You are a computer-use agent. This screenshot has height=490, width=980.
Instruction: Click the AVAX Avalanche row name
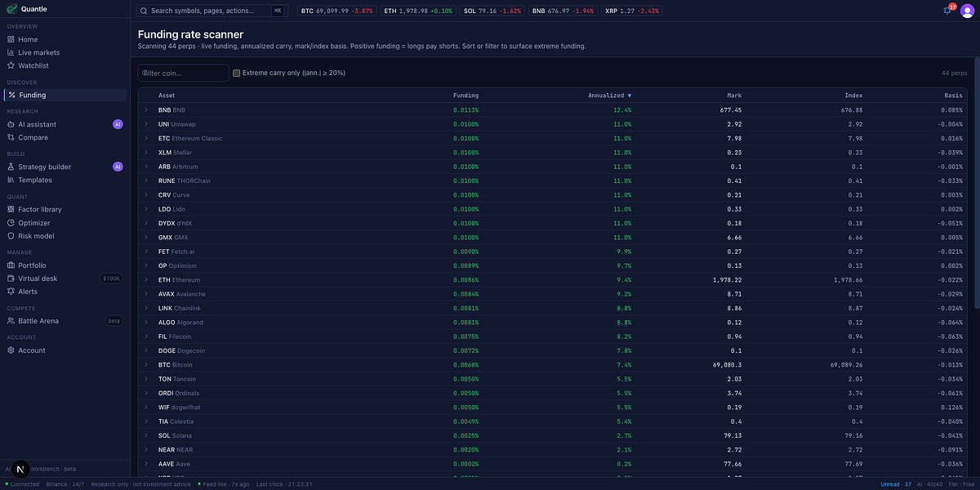[x=182, y=294]
